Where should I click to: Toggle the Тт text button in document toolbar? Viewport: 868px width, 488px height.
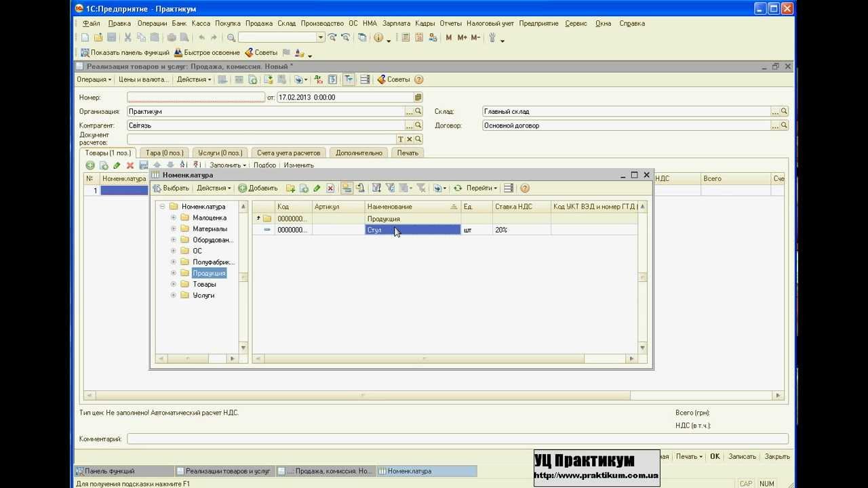coord(349,79)
